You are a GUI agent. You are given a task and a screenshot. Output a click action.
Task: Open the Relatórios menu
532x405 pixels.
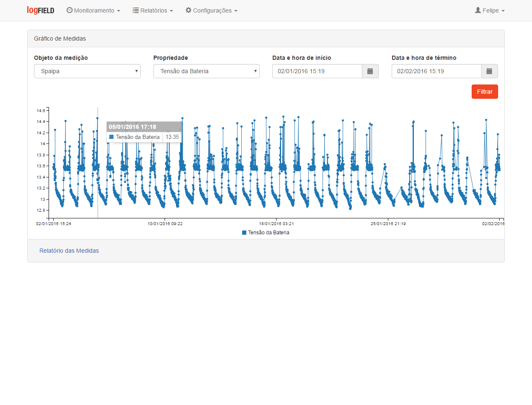(153, 10)
